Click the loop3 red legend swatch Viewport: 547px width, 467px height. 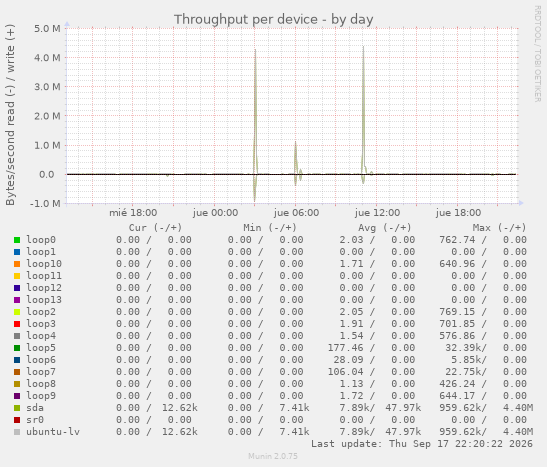(17, 324)
